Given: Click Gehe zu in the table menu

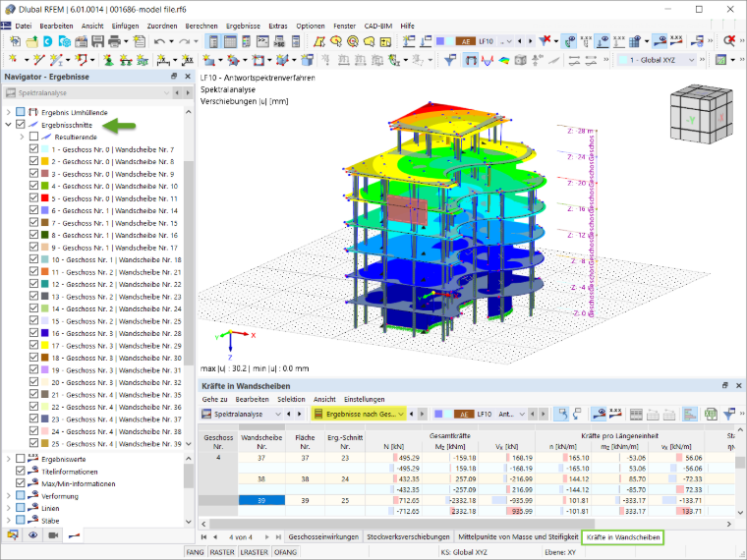Looking at the screenshot, I should pyautogui.click(x=214, y=399).
